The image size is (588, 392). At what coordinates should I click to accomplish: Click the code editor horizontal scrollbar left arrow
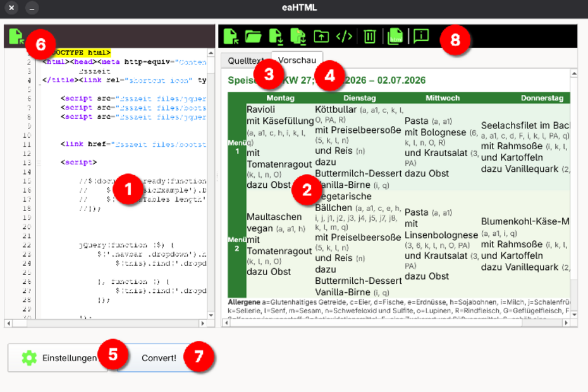pos(9,323)
